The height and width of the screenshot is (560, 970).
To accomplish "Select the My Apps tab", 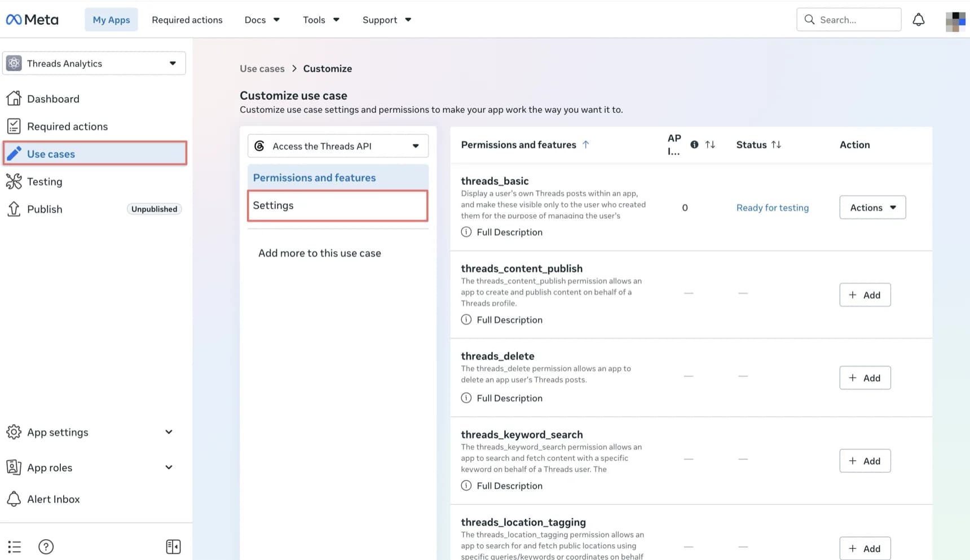I will [x=111, y=20].
